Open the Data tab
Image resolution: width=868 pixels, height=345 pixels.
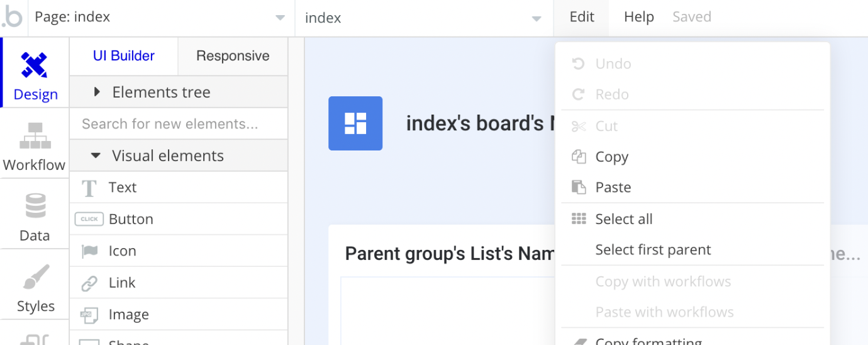tap(35, 214)
